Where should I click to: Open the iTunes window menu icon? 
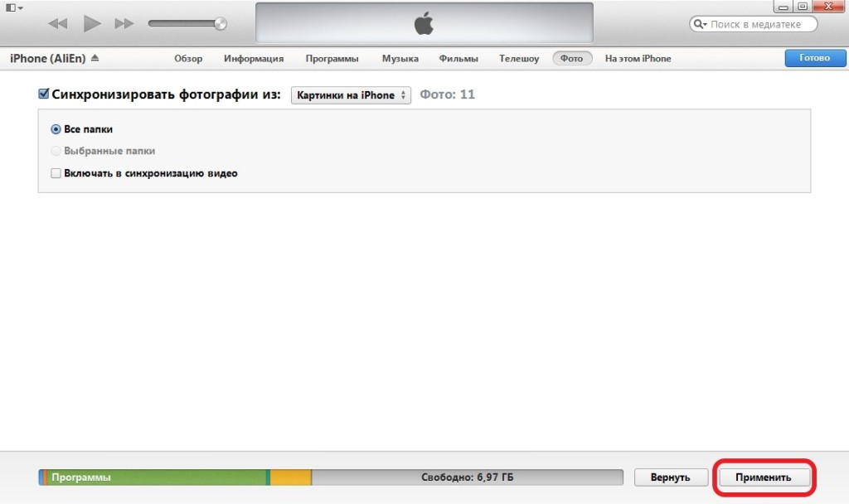coord(13,7)
